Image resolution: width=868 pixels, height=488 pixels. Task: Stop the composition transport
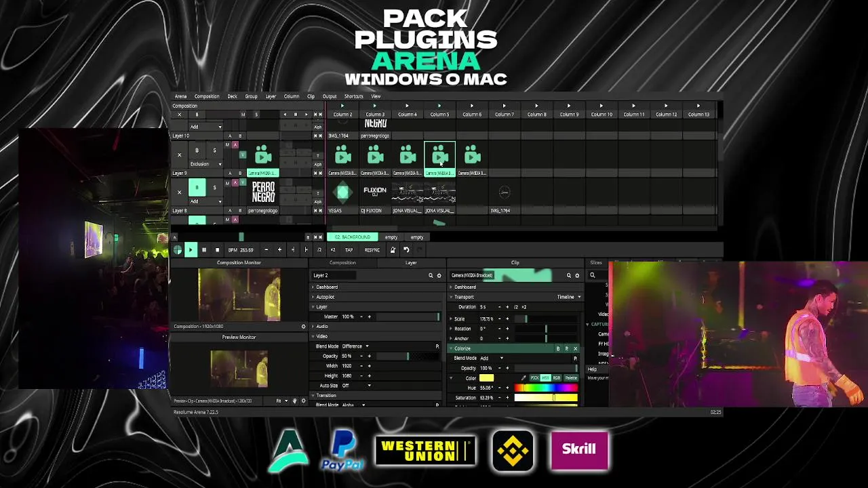coord(217,250)
